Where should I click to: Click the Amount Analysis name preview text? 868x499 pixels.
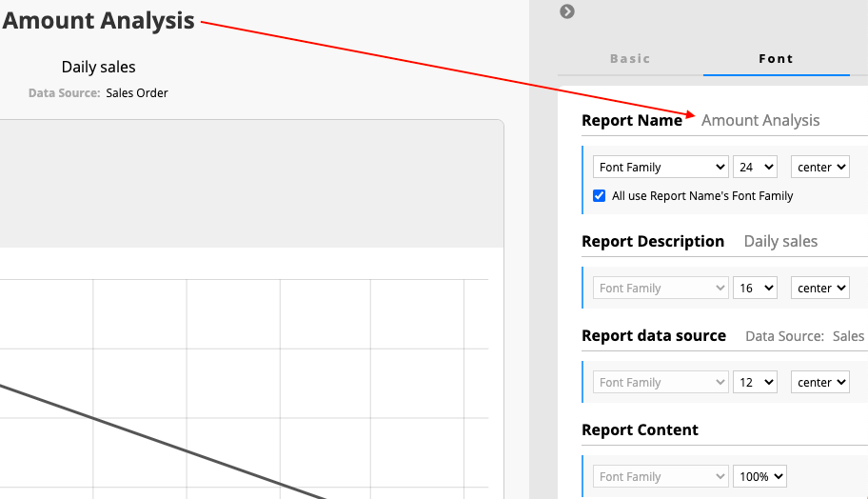pyautogui.click(x=760, y=120)
